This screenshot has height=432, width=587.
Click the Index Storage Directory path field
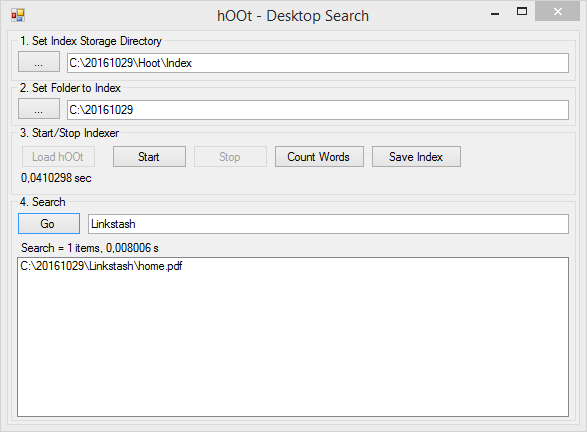point(318,63)
